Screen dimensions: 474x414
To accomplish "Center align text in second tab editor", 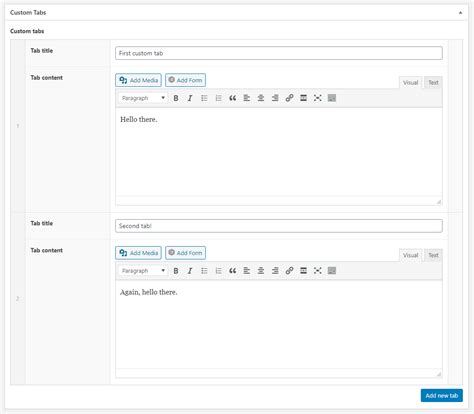I will (x=261, y=271).
